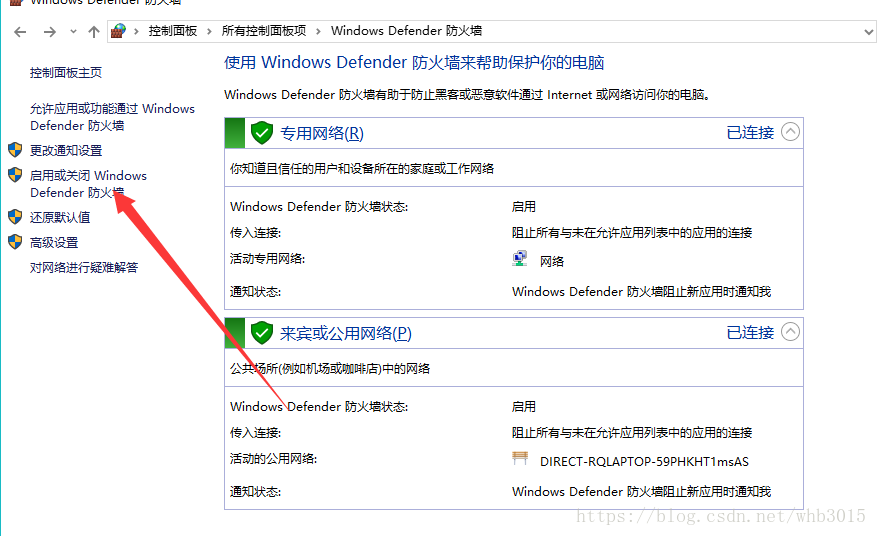Click 活动专用网络: label
Viewport: 877px width, 536px height.
tap(267, 258)
